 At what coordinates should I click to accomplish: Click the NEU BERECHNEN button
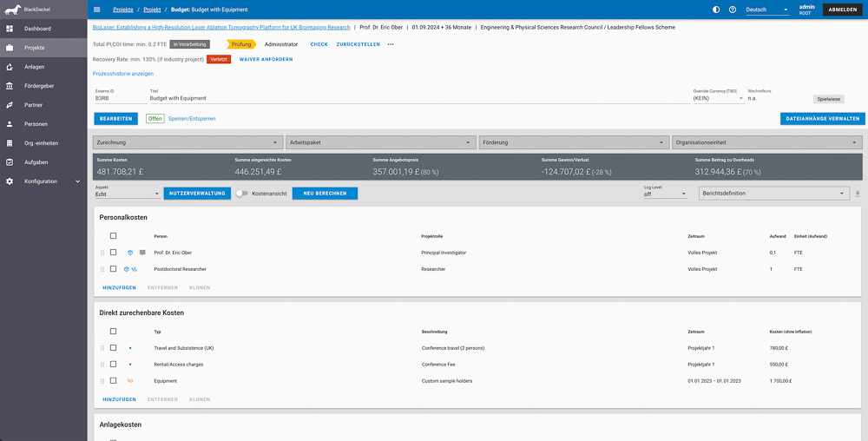pyautogui.click(x=325, y=194)
